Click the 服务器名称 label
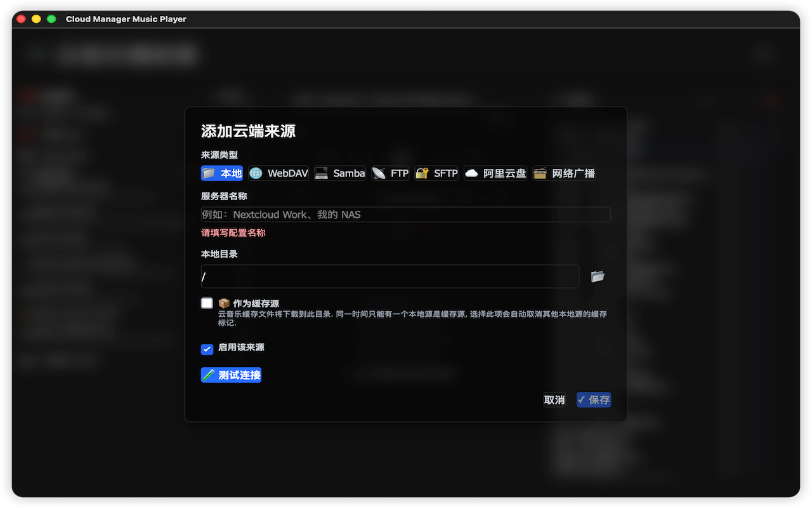This screenshot has height=508, width=812. pyautogui.click(x=224, y=196)
